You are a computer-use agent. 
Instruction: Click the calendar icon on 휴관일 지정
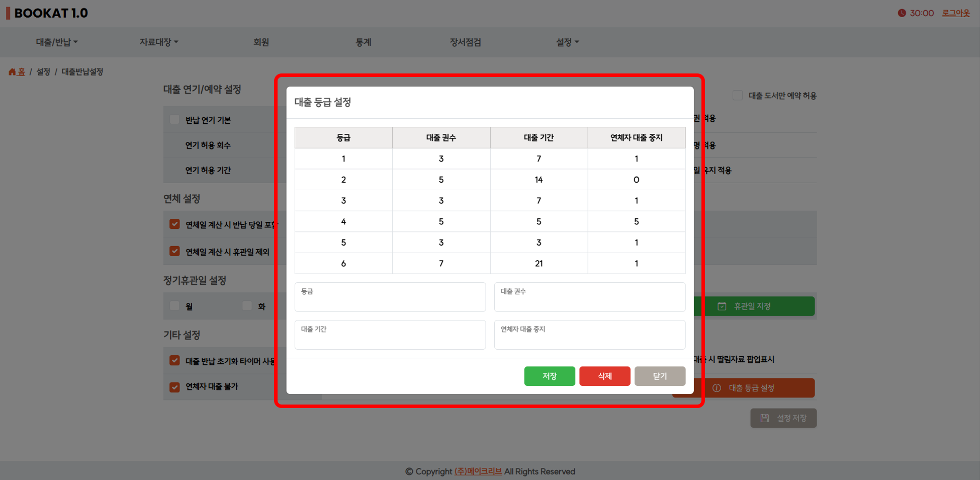[x=722, y=306]
